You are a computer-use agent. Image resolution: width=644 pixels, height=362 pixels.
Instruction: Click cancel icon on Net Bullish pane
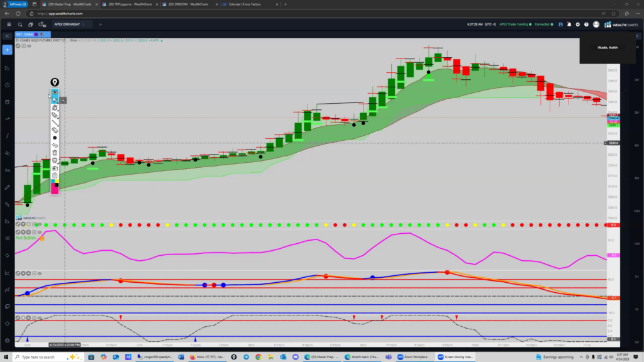(18, 233)
